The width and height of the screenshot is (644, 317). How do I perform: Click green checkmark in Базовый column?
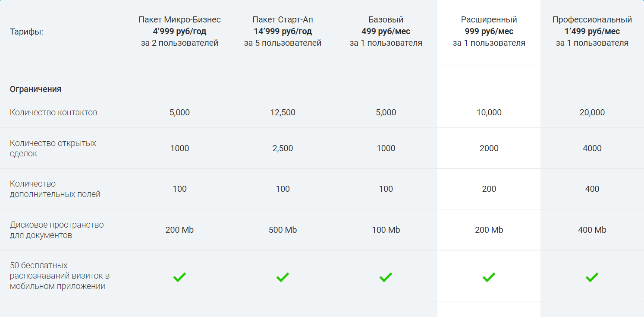click(x=386, y=277)
